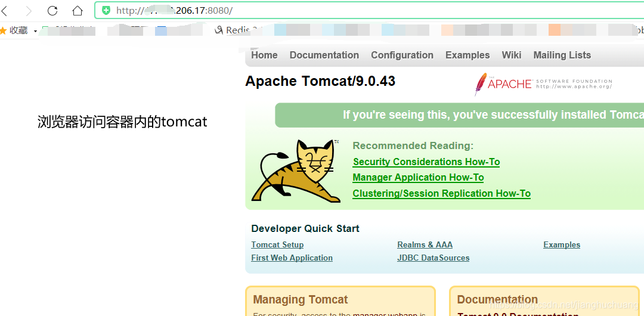Open Manager Application How-To link
This screenshot has height=316, width=644.
tap(418, 178)
